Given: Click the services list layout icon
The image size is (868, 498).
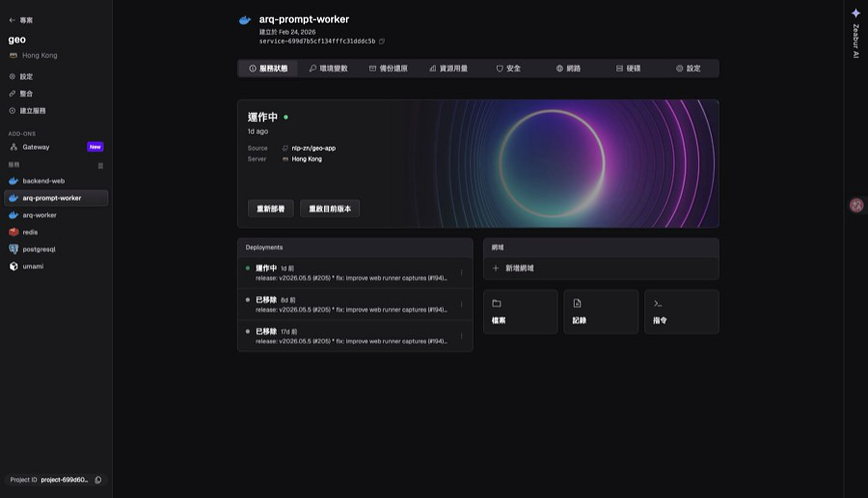Looking at the screenshot, I should pos(100,166).
